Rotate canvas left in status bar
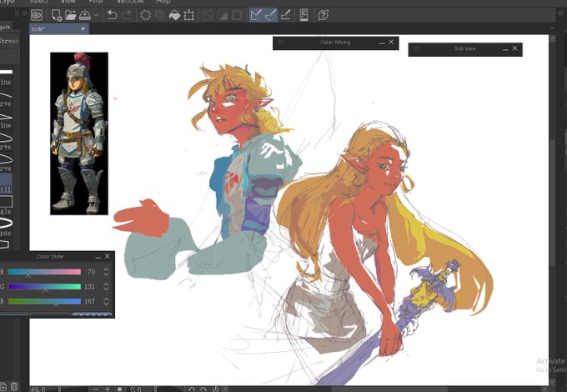The width and height of the screenshot is (567, 392). [x=192, y=389]
